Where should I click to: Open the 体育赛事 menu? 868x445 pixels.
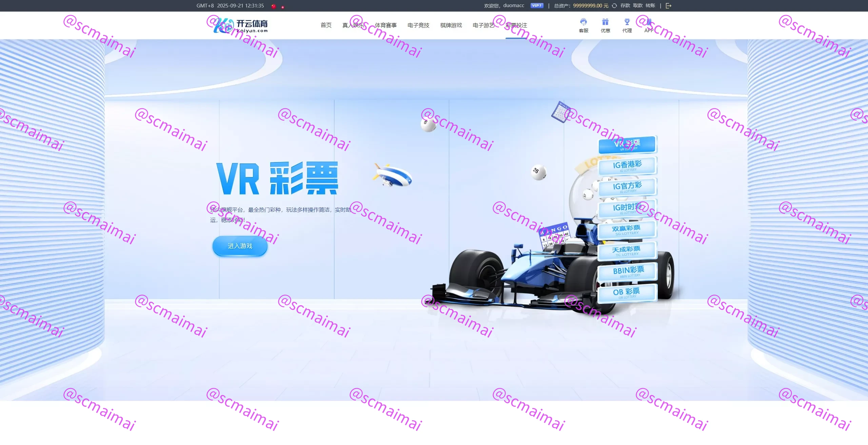[386, 25]
